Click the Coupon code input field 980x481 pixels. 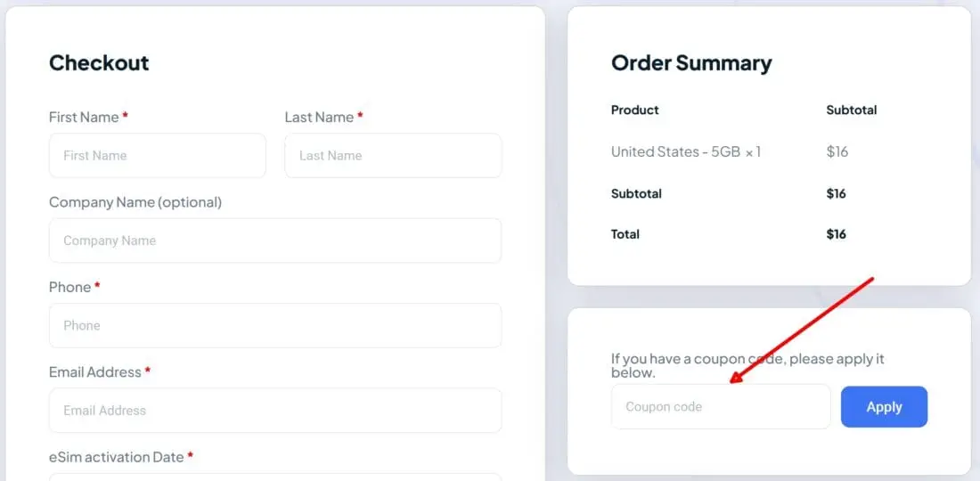(720, 407)
